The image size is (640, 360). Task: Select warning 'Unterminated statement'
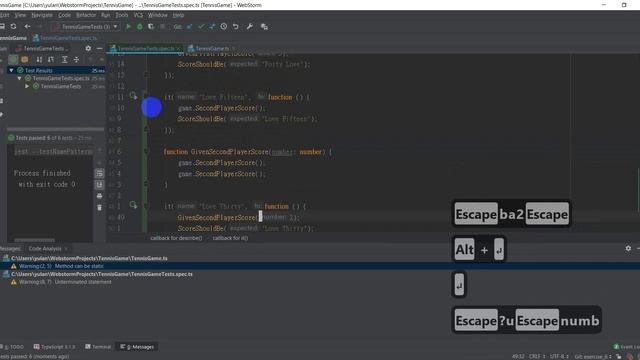tap(65, 282)
